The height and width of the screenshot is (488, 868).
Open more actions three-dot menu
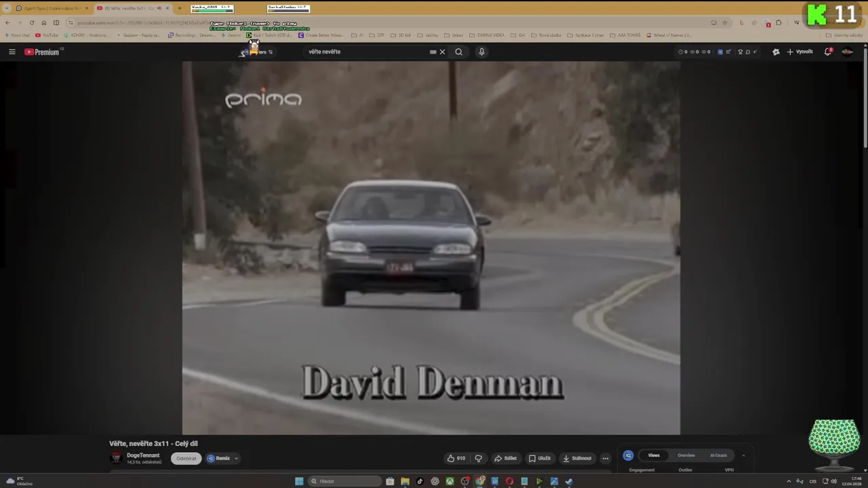(606, 458)
